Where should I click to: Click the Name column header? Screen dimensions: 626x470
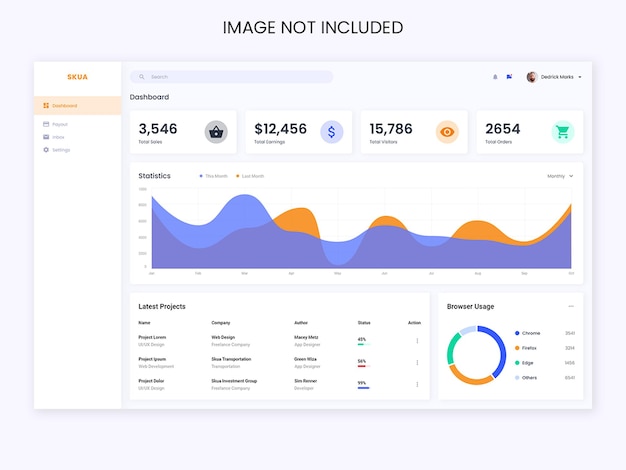coord(144,323)
